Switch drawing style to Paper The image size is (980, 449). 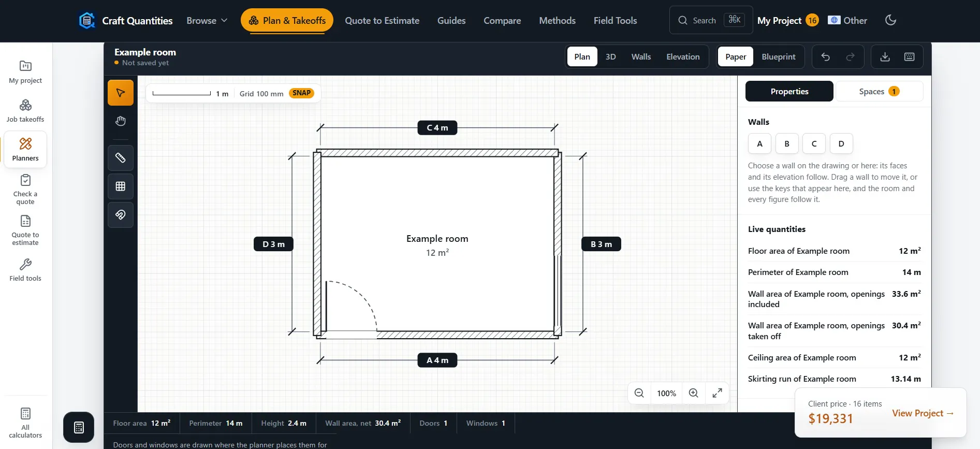tap(736, 57)
